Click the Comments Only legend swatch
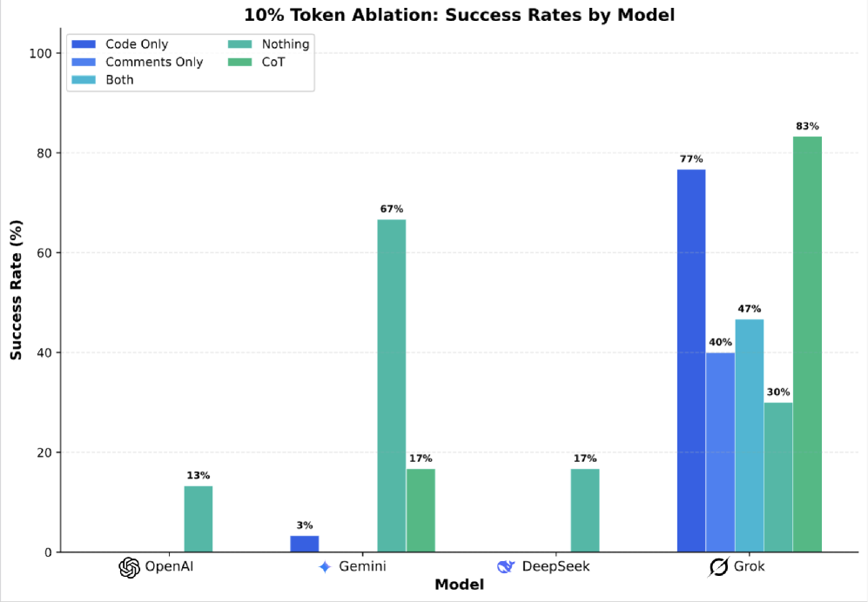 click(84, 63)
